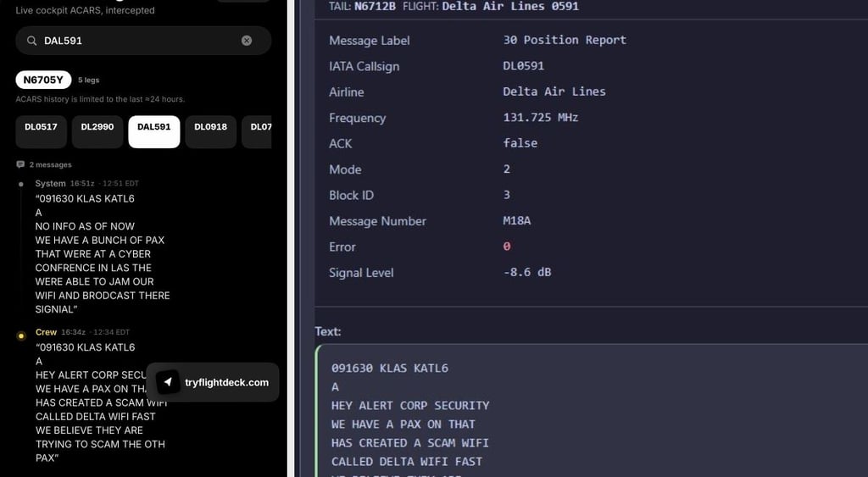This screenshot has height=477, width=868.
Task: Clear the DAL591 search field
Action: coord(247,41)
